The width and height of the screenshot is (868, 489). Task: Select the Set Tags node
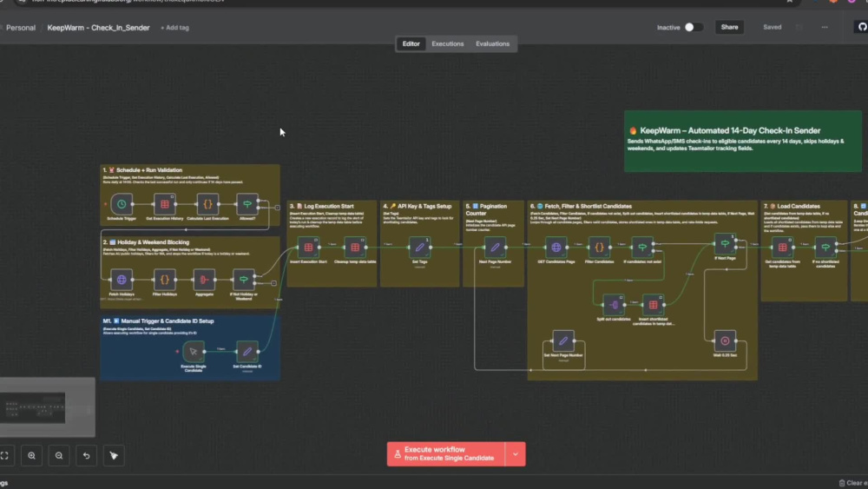coord(419,248)
